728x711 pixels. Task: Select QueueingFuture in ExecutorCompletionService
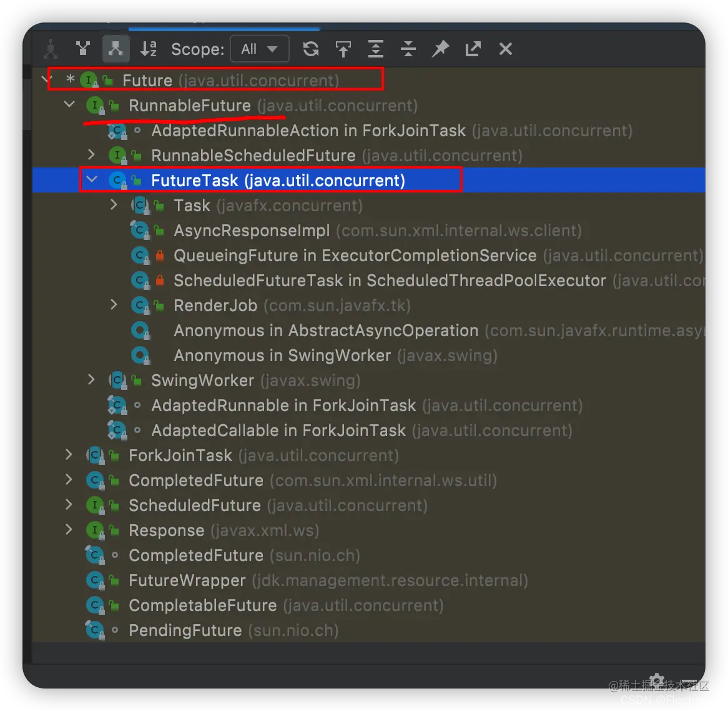click(368, 255)
